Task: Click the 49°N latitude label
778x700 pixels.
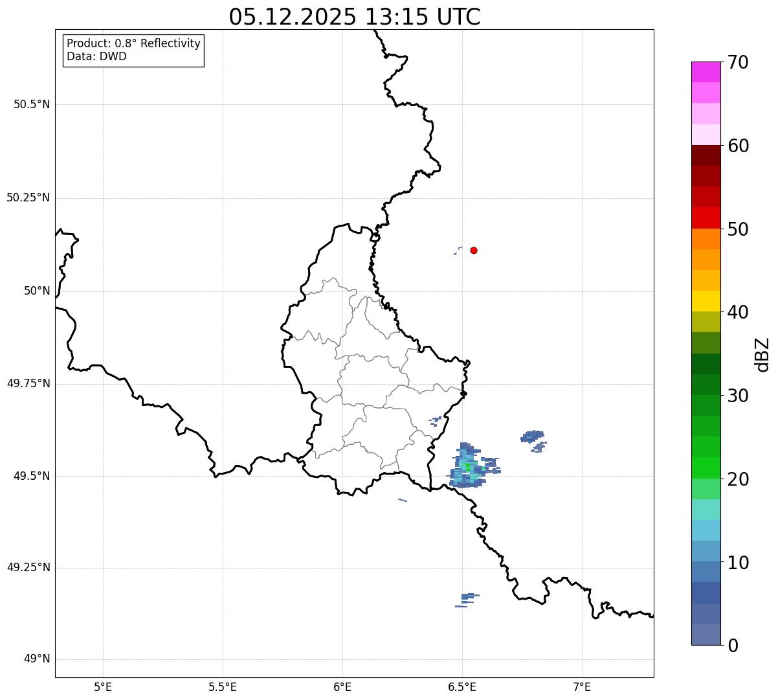Action: (37, 659)
